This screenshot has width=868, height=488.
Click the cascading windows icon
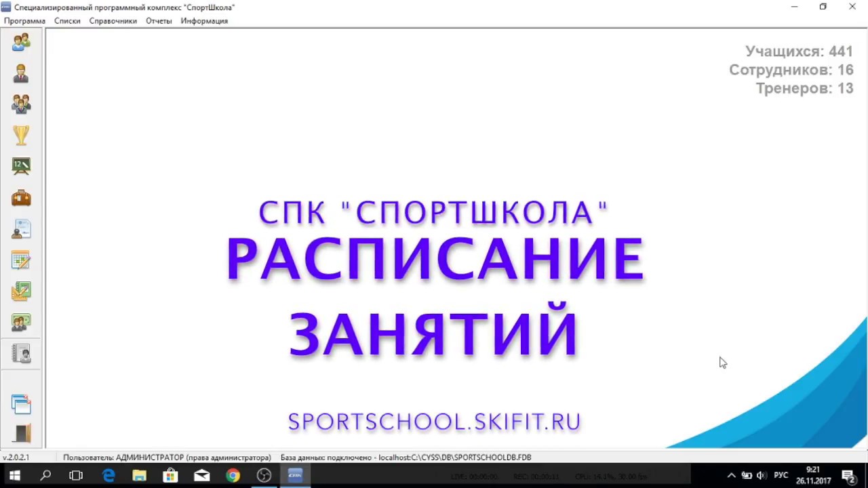pyautogui.click(x=21, y=405)
